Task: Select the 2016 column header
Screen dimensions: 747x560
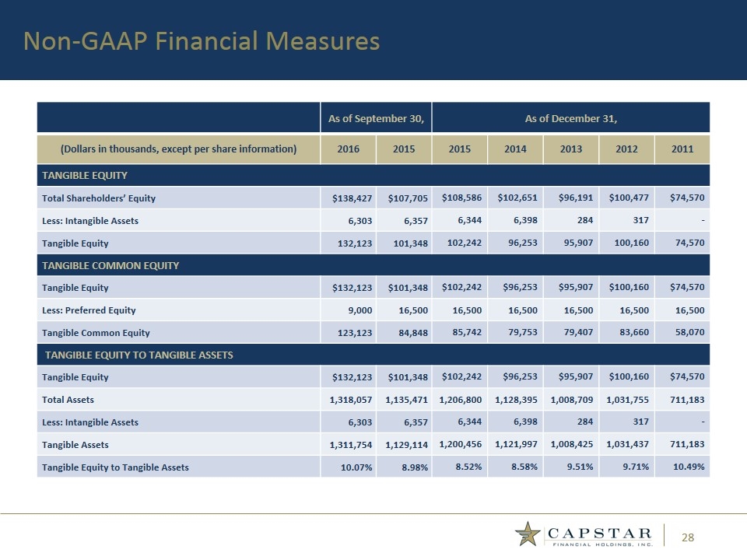Action: click(347, 149)
